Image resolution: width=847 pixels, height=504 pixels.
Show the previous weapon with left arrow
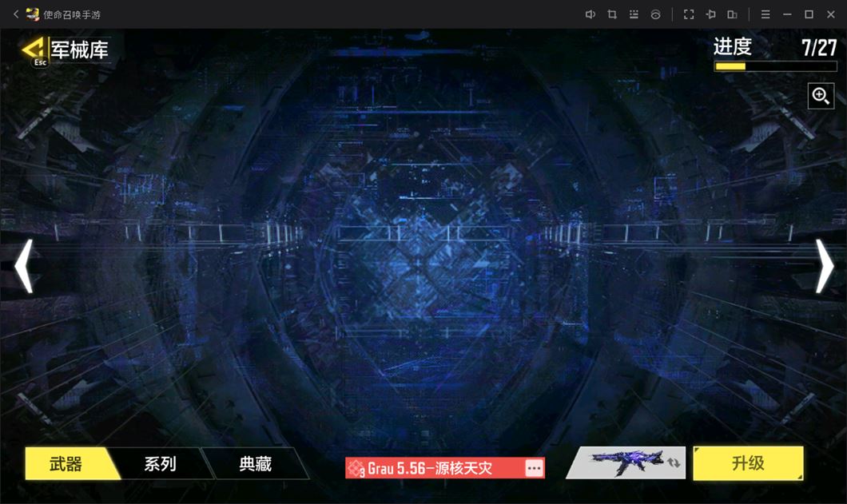24,266
